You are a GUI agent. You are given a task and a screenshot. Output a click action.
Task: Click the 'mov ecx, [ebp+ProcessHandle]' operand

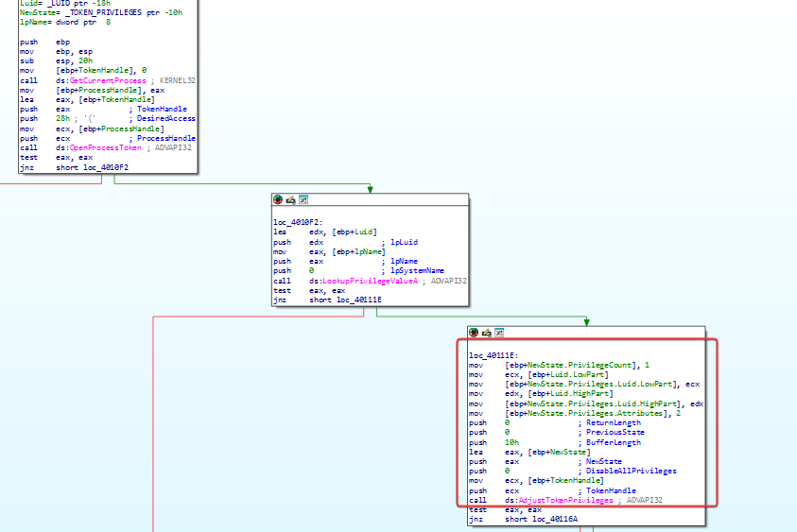(110, 129)
